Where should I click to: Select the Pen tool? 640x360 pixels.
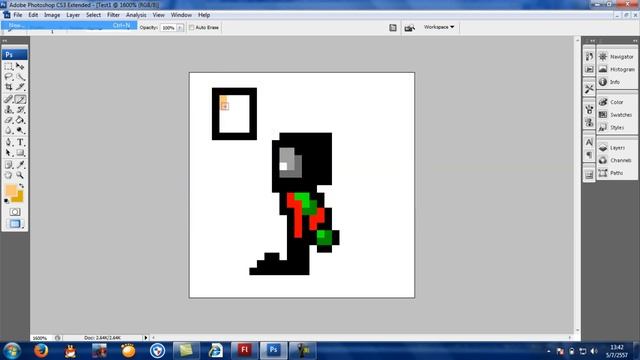click(9, 142)
